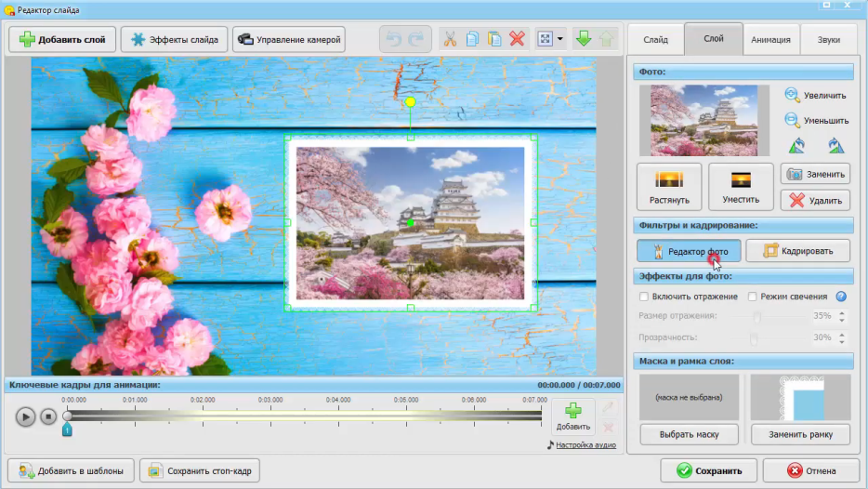Move layer down with green arrow

pos(583,39)
